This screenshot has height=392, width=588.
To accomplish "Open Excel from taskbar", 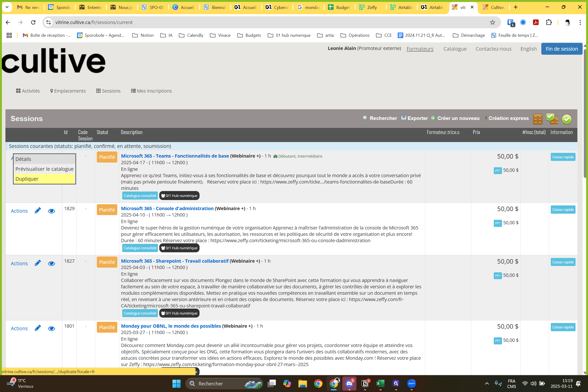I will point(380,383).
